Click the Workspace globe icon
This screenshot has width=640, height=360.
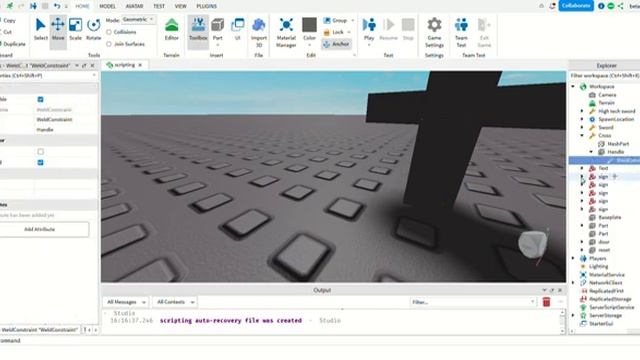tap(583, 87)
